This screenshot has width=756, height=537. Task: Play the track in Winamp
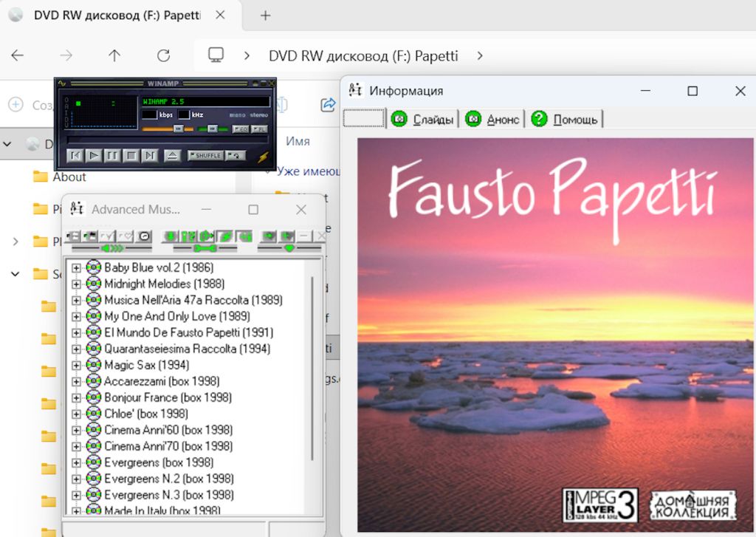point(94,155)
